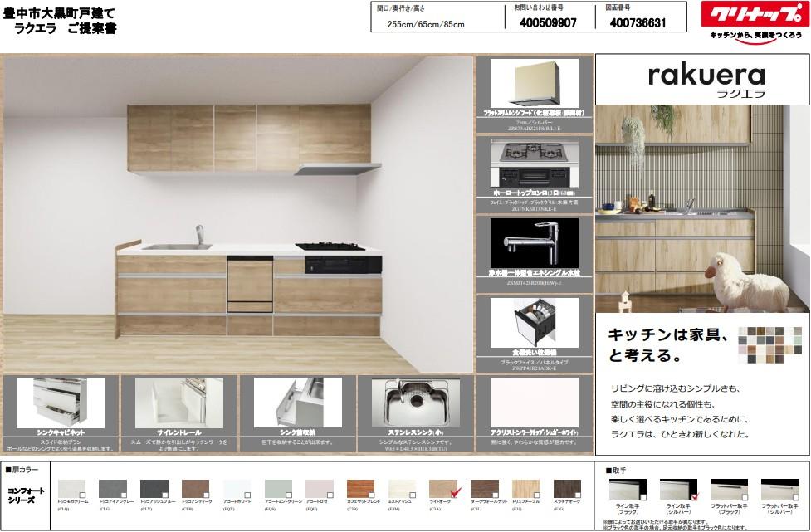Click the inquiry number 400509907
Viewport: 811px width, 532px height.
tap(548, 23)
